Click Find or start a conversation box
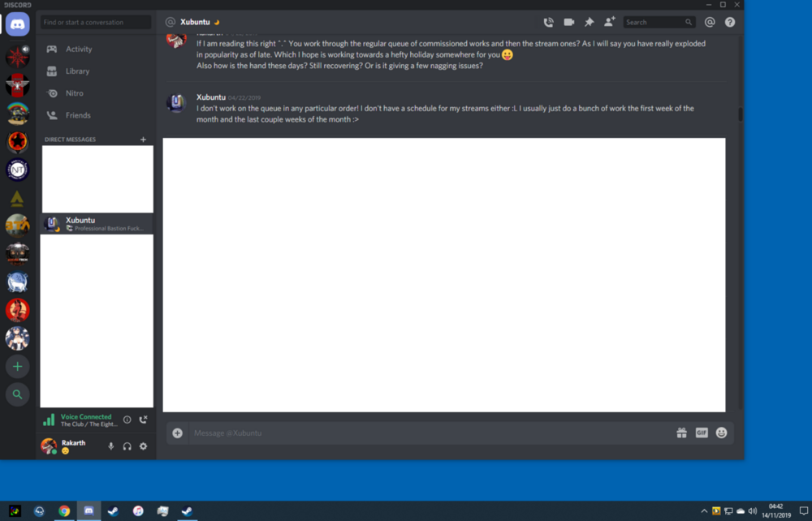This screenshot has width=812, height=521. click(x=96, y=22)
